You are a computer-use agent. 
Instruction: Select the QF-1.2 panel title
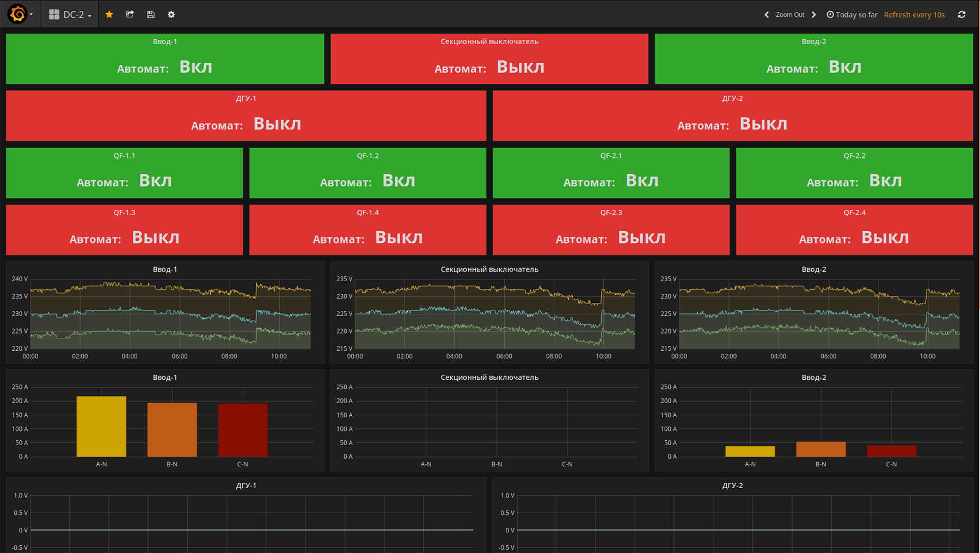pos(368,156)
